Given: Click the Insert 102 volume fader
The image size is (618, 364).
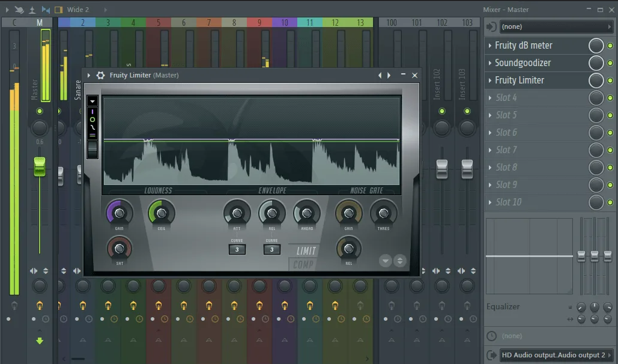Looking at the screenshot, I should pyautogui.click(x=442, y=169).
